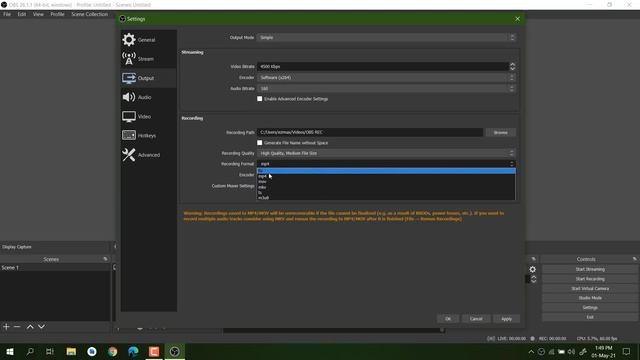This screenshot has height=360, width=640.
Task: Click Settings button in Controls panel
Action: (x=590, y=308)
